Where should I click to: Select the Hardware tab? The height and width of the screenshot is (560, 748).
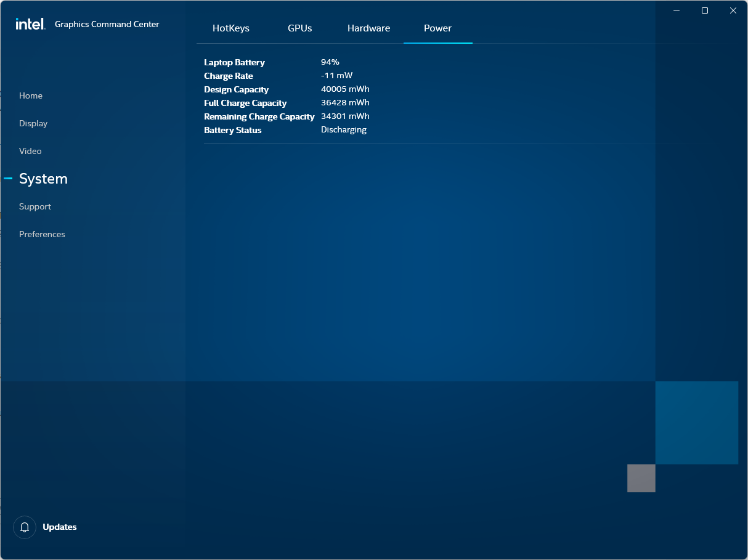[368, 28]
